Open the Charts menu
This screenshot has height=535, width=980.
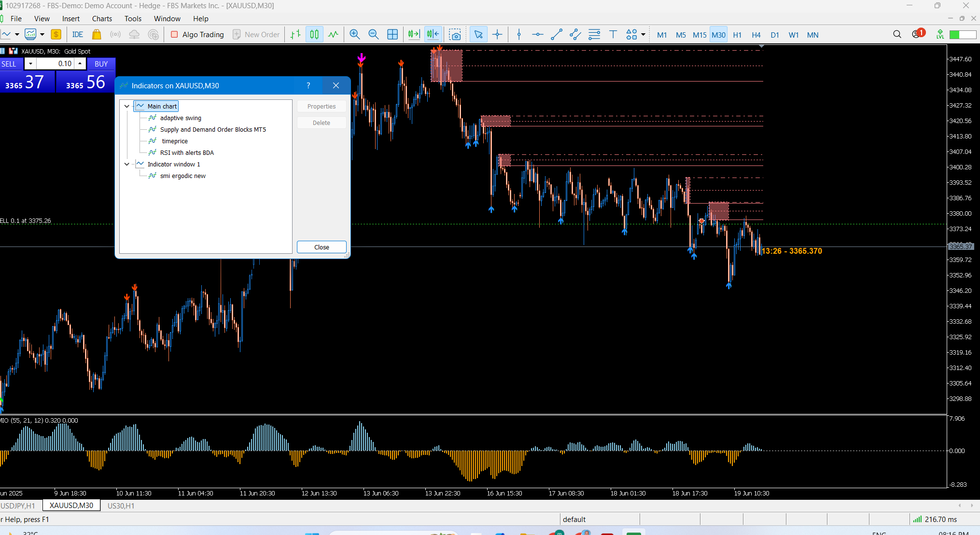pyautogui.click(x=102, y=18)
